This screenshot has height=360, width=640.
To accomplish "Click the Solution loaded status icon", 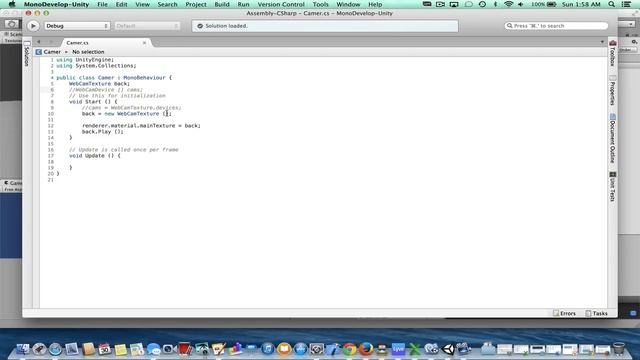I will [x=200, y=26].
